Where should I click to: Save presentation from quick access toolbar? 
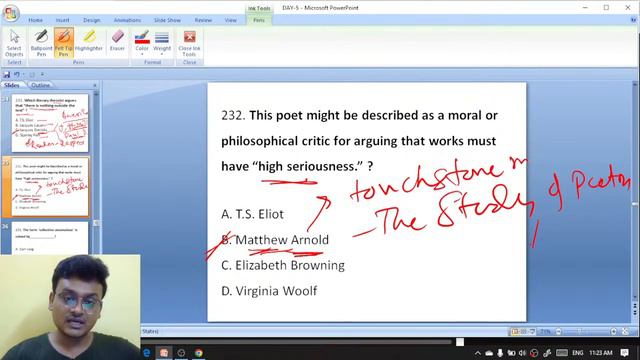click(x=7, y=75)
